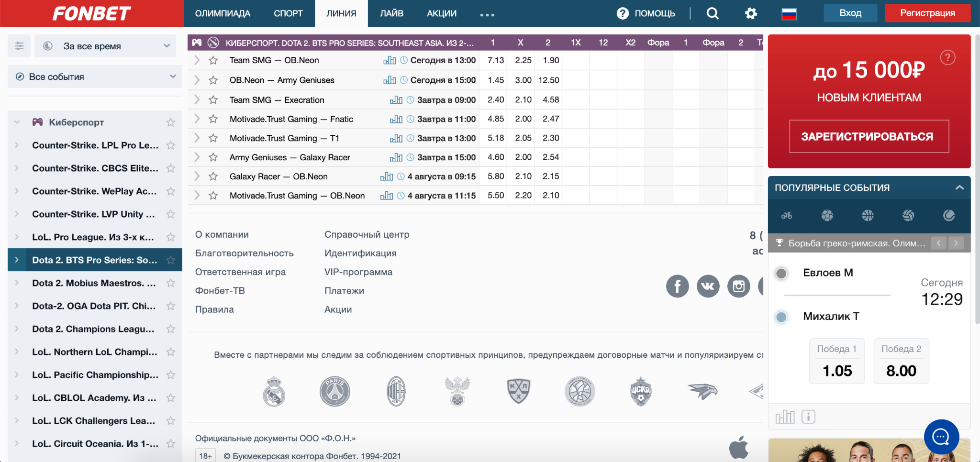Click the Real Madrid partner logo
The height and width of the screenshot is (462, 980).
click(x=274, y=391)
